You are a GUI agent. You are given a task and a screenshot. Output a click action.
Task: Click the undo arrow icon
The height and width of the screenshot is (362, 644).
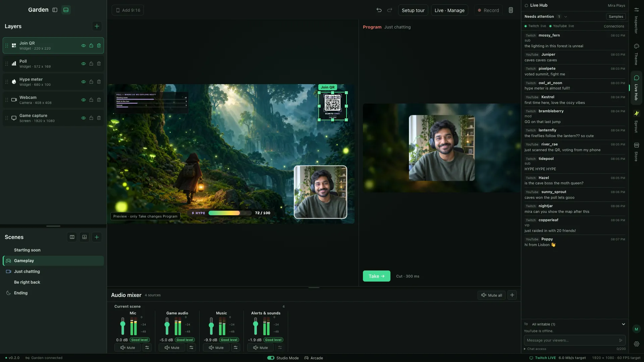point(379,10)
